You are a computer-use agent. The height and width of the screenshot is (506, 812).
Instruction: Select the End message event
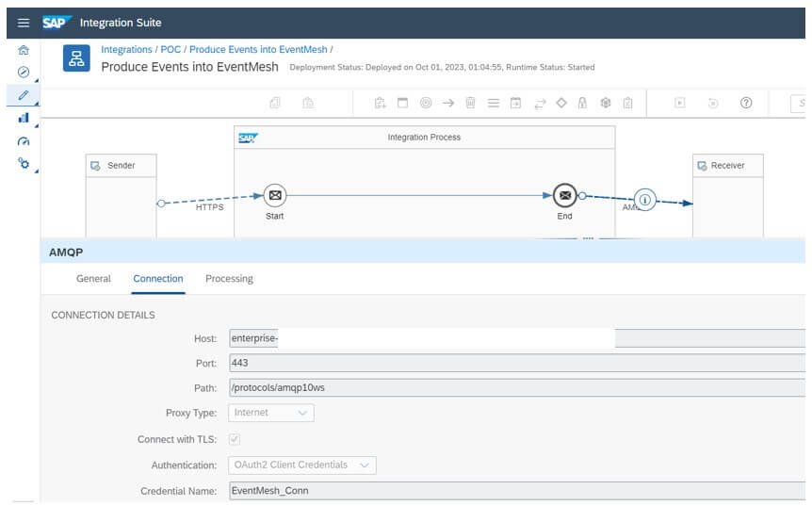click(x=565, y=195)
